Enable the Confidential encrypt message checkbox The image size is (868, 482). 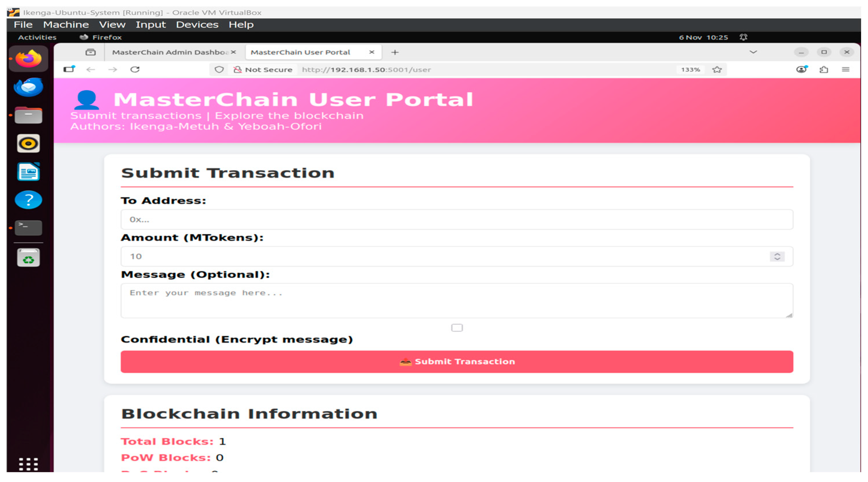pos(457,328)
